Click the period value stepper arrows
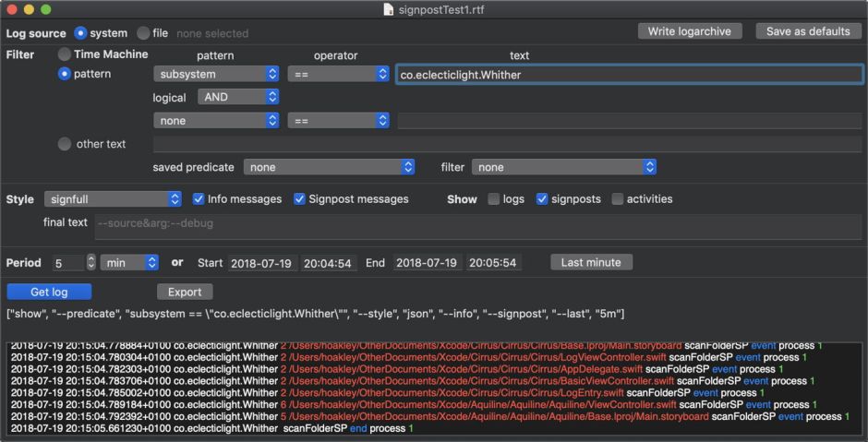Screen dimensions: 868x442 pyautogui.click(x=90, y=263)
